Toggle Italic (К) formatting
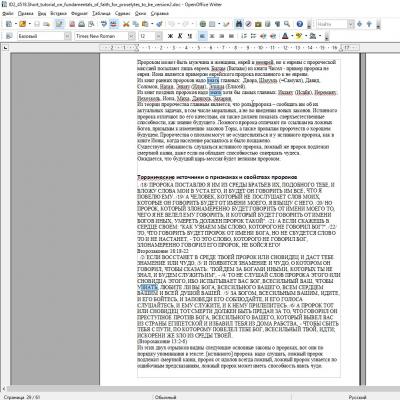Viewport: 400px width, 400px height. pyautogui.click(x=180, y=36)
